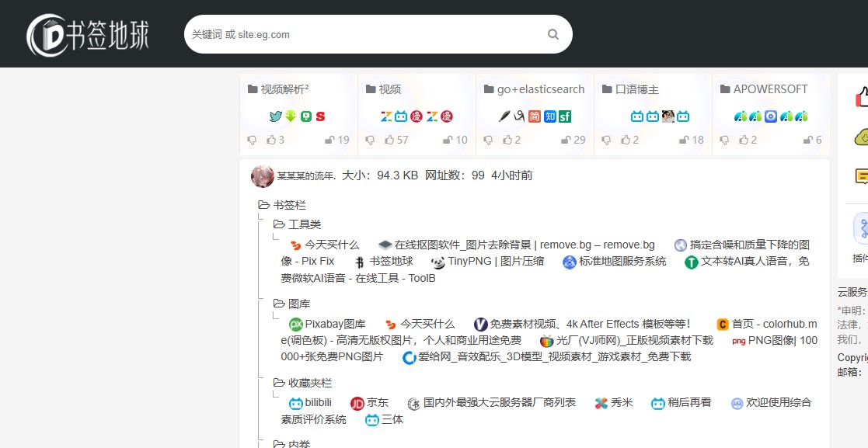Give a thumbs up to the 视频 card
Image resolution: width=868 pixels, height=448 pixels.
tap(388, 140)
